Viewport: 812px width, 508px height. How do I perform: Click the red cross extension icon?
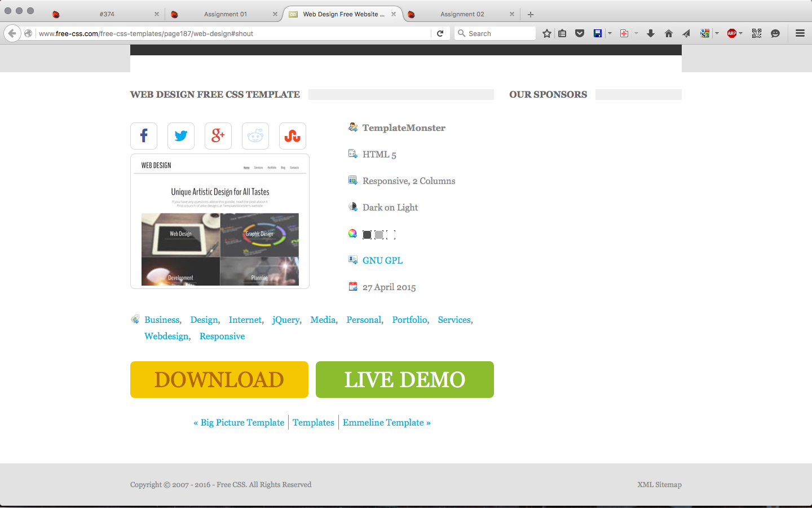[624, 33]
